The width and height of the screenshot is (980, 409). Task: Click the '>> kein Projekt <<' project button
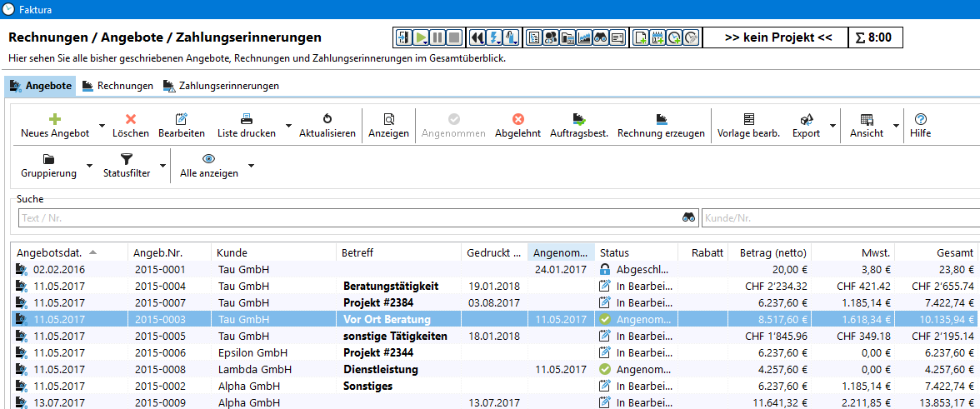click(x=774, y=37)
